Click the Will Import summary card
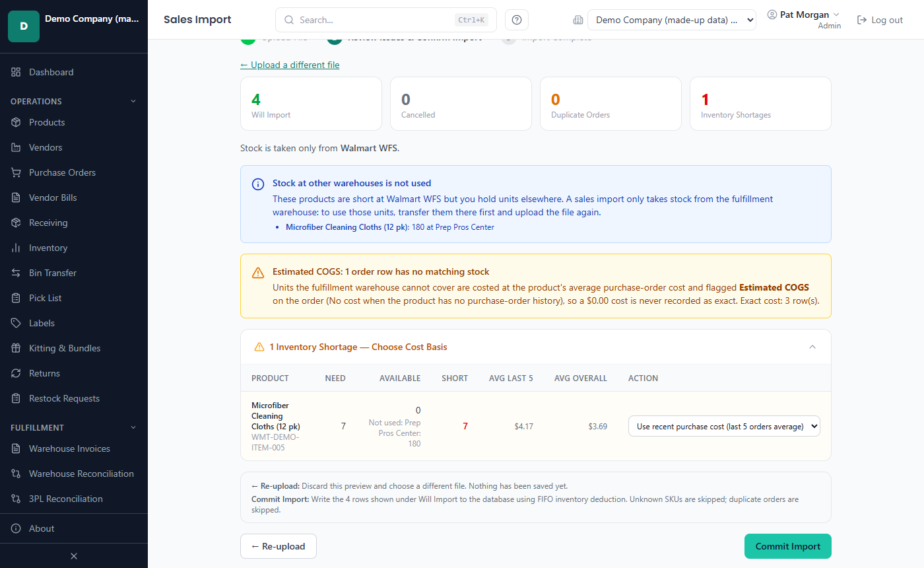Viewport: 924px width, 568px height. tap(311, 104)
